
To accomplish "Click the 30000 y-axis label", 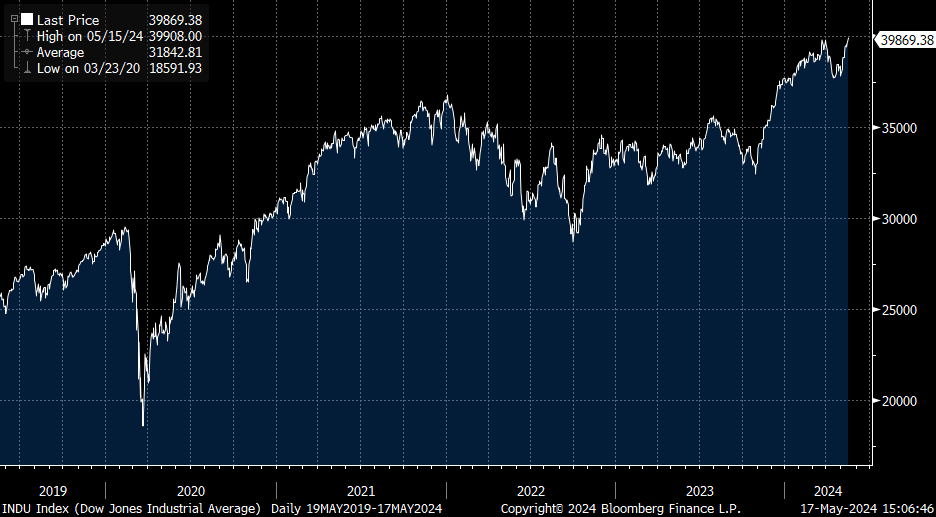I will coord(898,219).
